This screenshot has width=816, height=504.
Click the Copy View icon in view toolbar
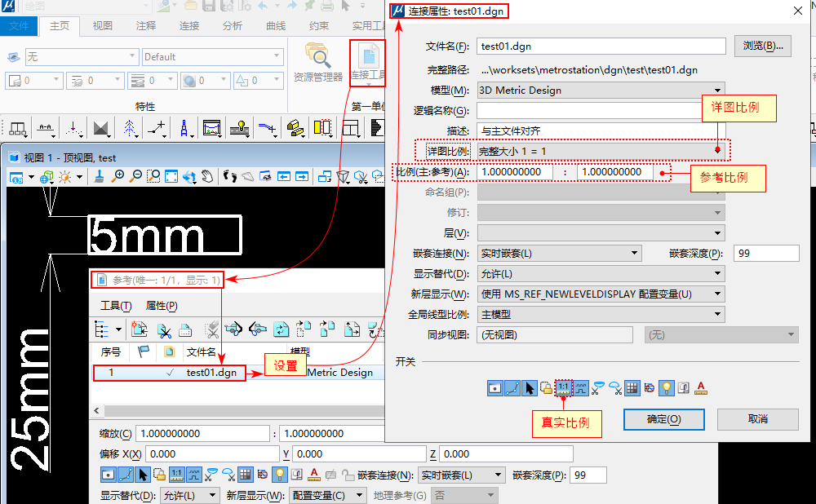click(x=324, y=176)
